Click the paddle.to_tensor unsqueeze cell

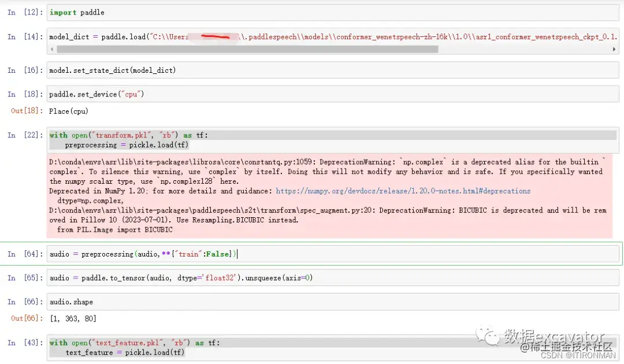332,278
